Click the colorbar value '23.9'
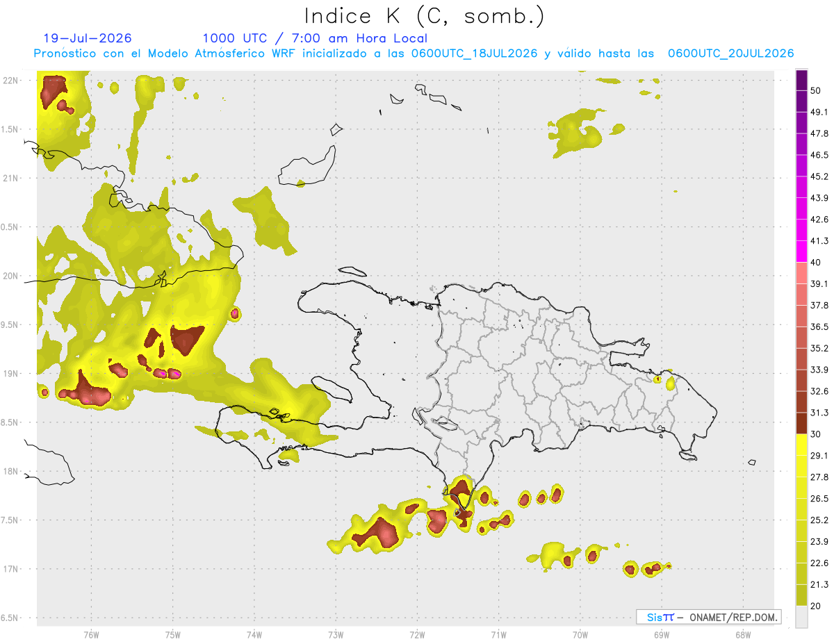Screen dimensions: 834x644 819,542
